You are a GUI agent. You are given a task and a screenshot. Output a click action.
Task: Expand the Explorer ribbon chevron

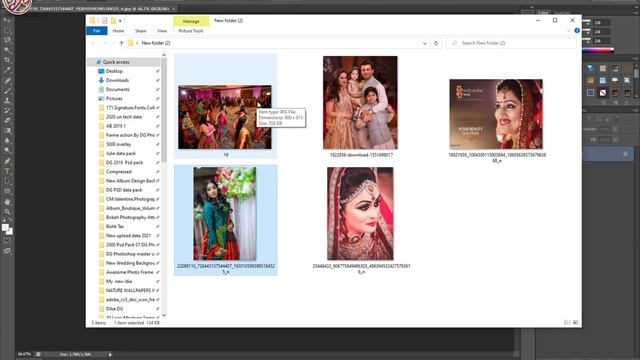[569, 31]
